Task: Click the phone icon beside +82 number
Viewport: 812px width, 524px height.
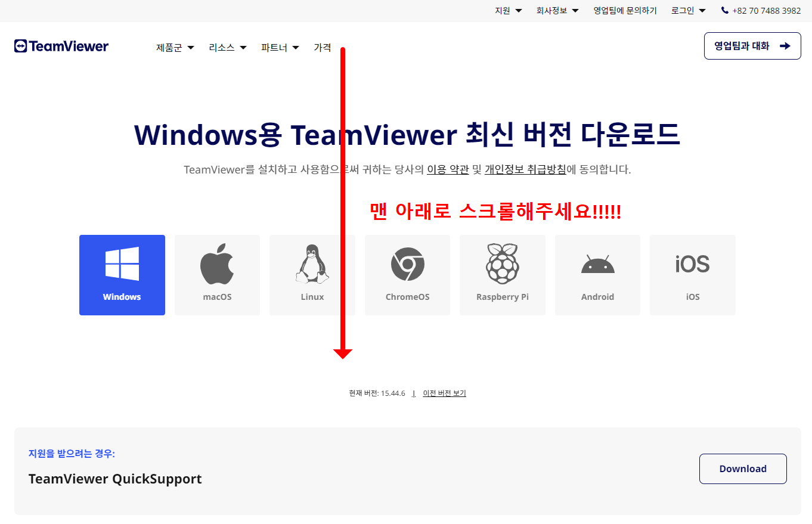Action: (725, 10)
